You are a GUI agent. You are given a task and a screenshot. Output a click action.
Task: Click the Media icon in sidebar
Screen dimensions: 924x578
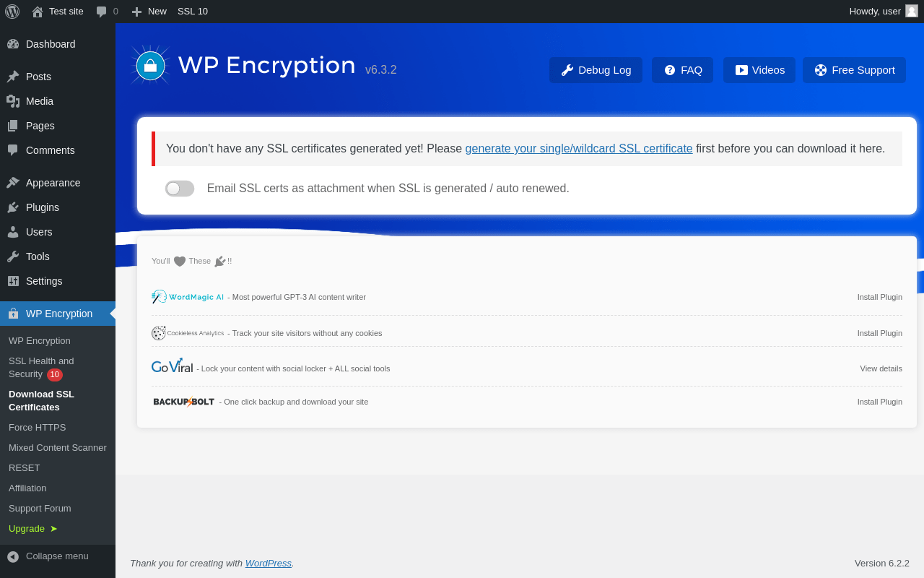(13, 101)
